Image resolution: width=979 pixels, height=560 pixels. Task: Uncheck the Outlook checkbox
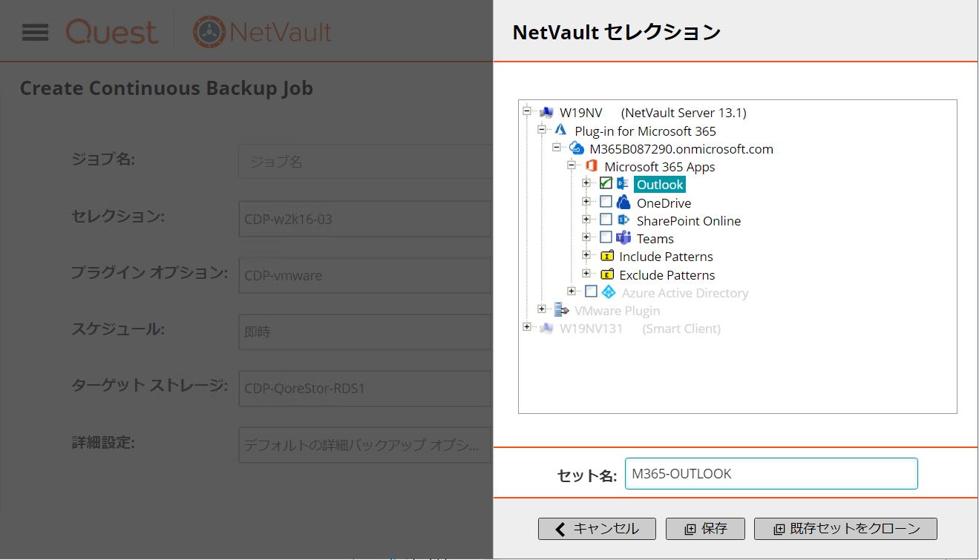[x=606, y=184]
